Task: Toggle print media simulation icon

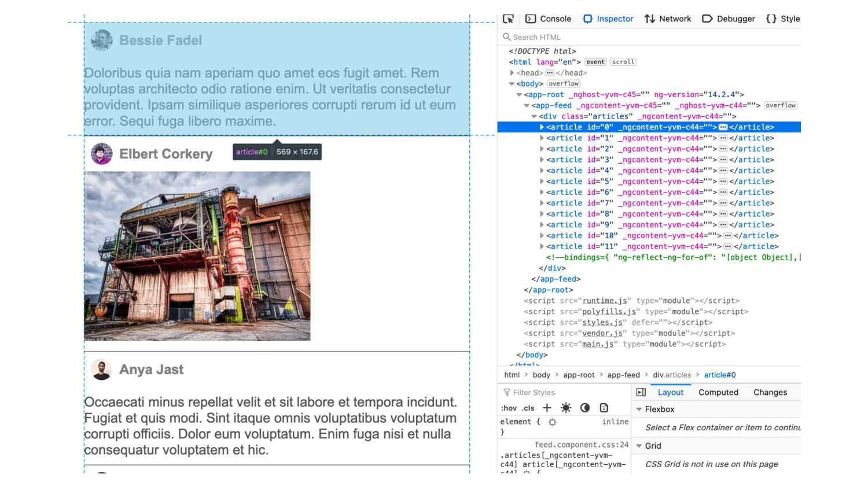Action: [x=604, y=408]
